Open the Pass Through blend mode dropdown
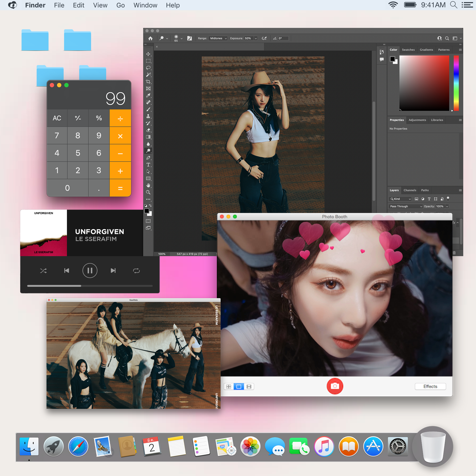The height and width of the screenshot is (476, 476). [x=406, y=206]
